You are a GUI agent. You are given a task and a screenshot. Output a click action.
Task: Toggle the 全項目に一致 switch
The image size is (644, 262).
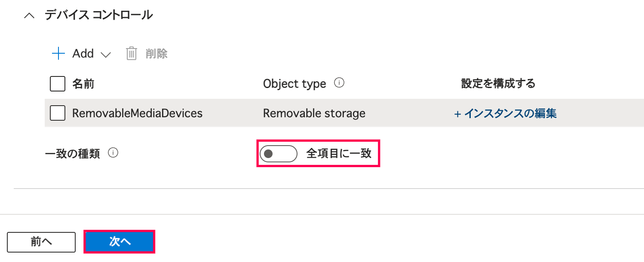(x=278, y=154)
